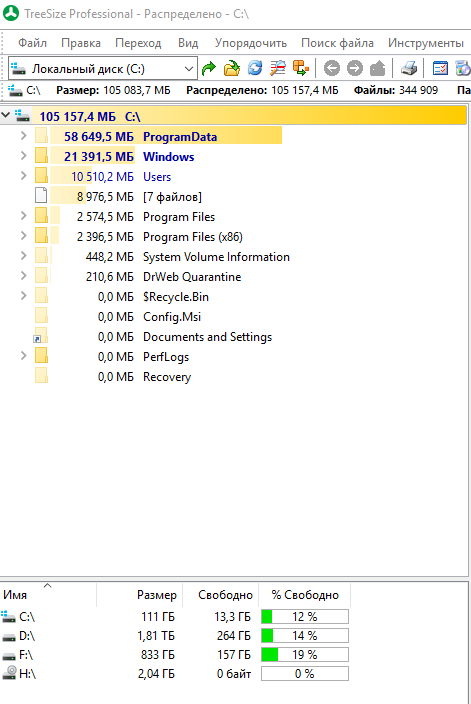This screenshot has height=704, width=471.
Task: Open the Упорядочить menu
Action: click(x=251, y=43)
